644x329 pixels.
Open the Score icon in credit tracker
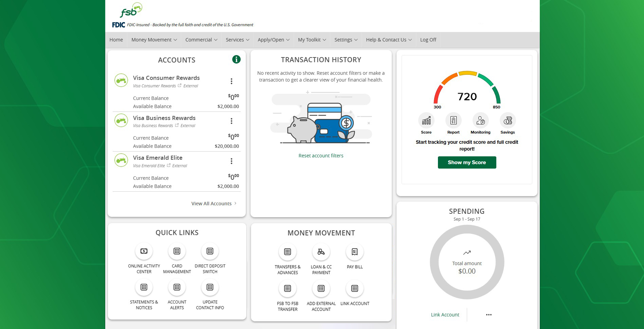[426, 121]
